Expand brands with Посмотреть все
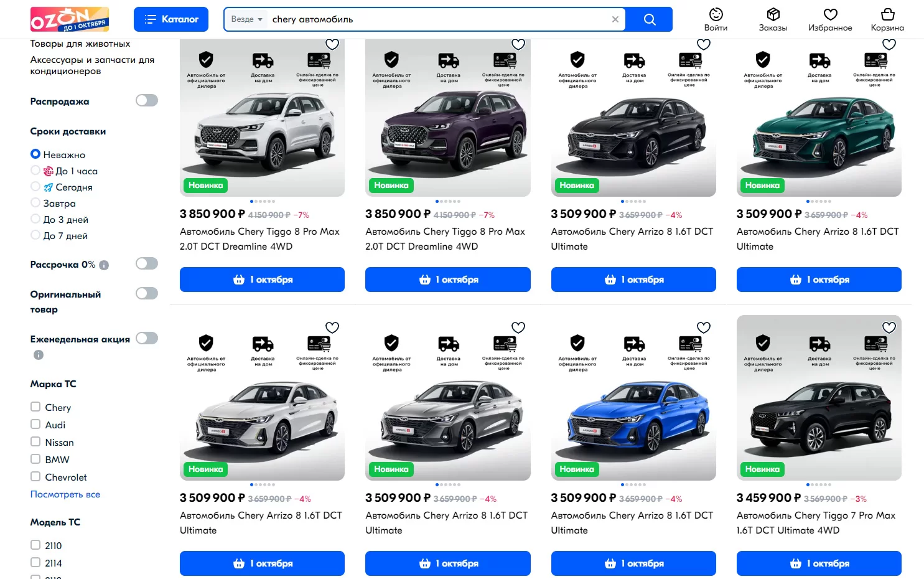924x579 pixels. (x=65, y=494)
